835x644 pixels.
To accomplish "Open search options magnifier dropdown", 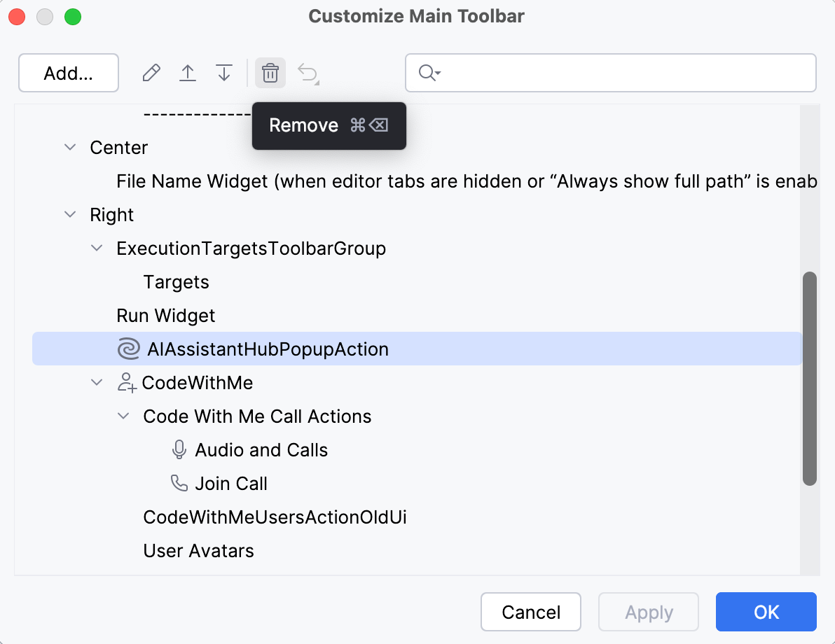I will click(x=429, y=73).
